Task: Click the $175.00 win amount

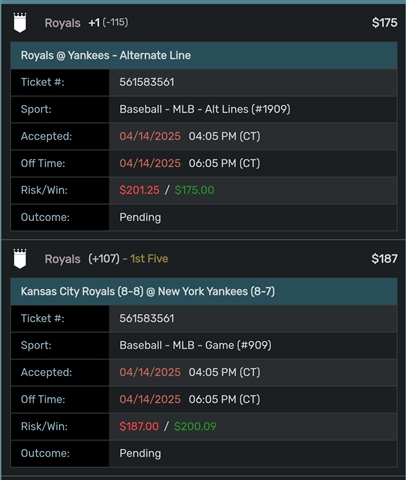Action: [194, 190]
